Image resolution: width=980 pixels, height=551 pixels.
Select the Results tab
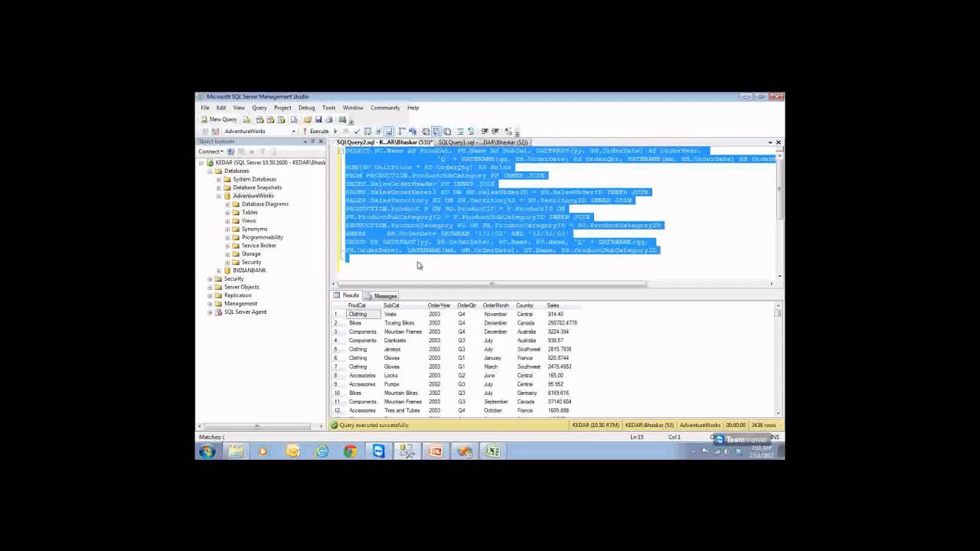347,295
